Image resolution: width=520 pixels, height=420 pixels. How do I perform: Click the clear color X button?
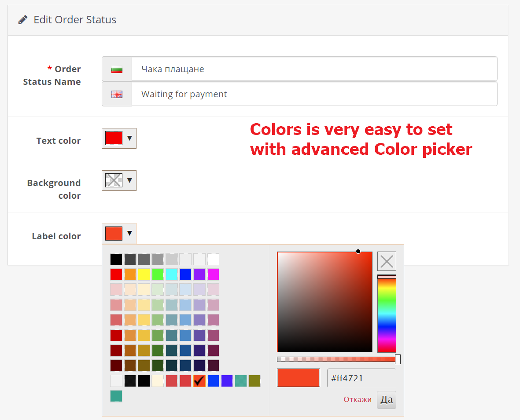tap(387, 261)
